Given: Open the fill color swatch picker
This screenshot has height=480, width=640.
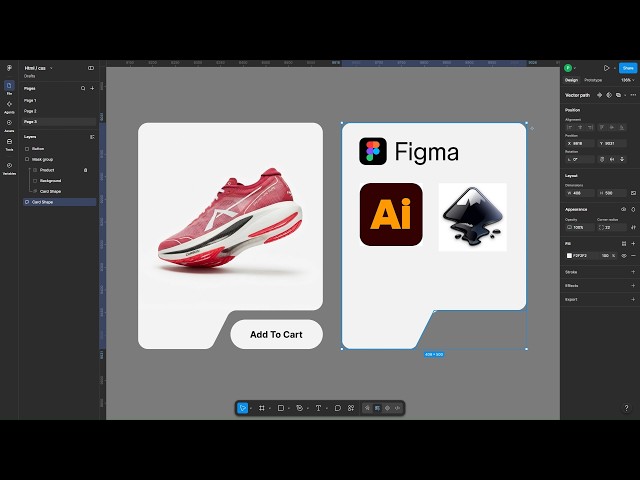Looking at the screenshot, I should point(569,256).
